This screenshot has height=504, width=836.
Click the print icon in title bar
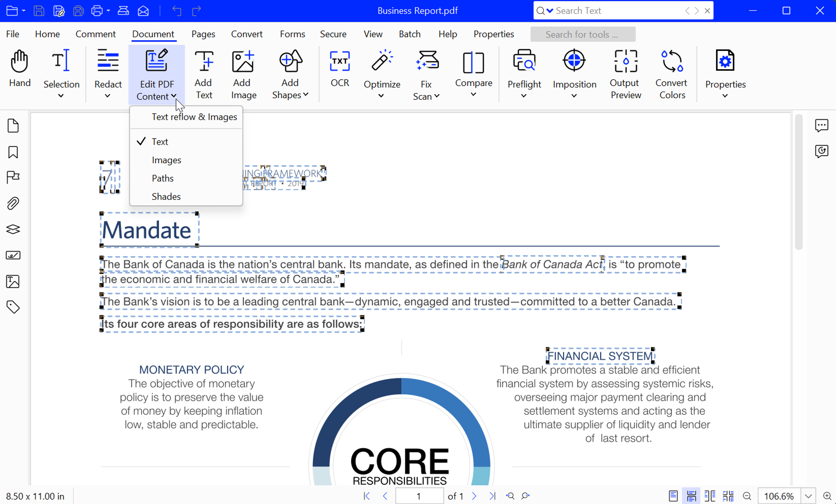(97, 11)
